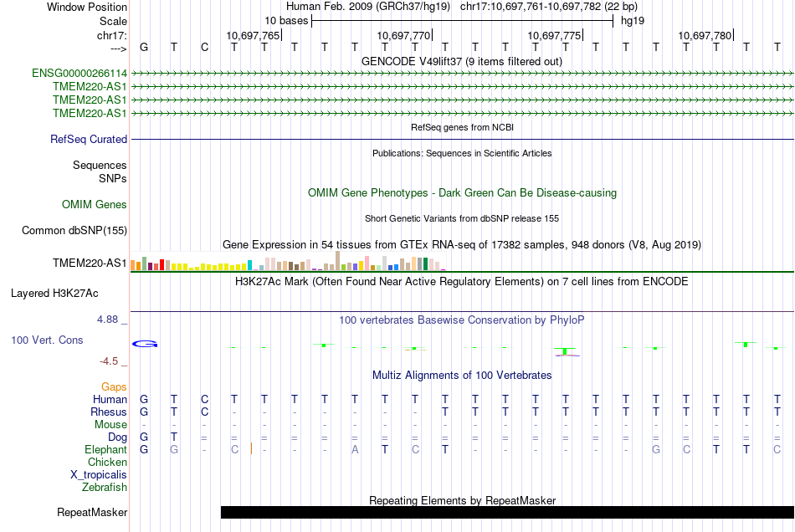The image size is (795, 532).
Task: Click the RefSeq Curated blue line
Action: (x=462, y=139)
